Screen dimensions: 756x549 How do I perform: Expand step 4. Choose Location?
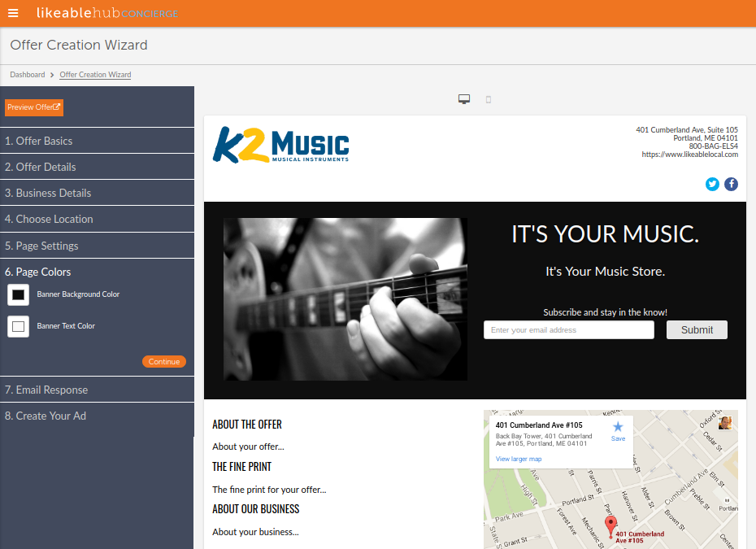[97, 219]
